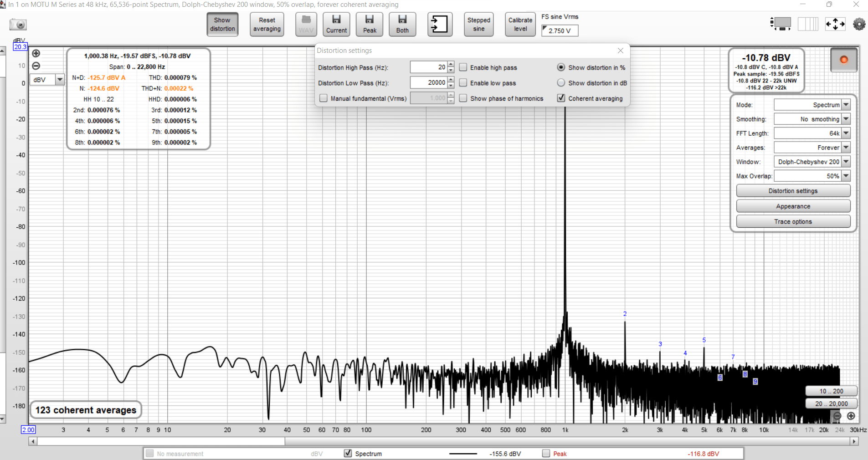868x460 pixels.
Task: Open the Smoothing dropdown
Action: (x=812, y=119)
